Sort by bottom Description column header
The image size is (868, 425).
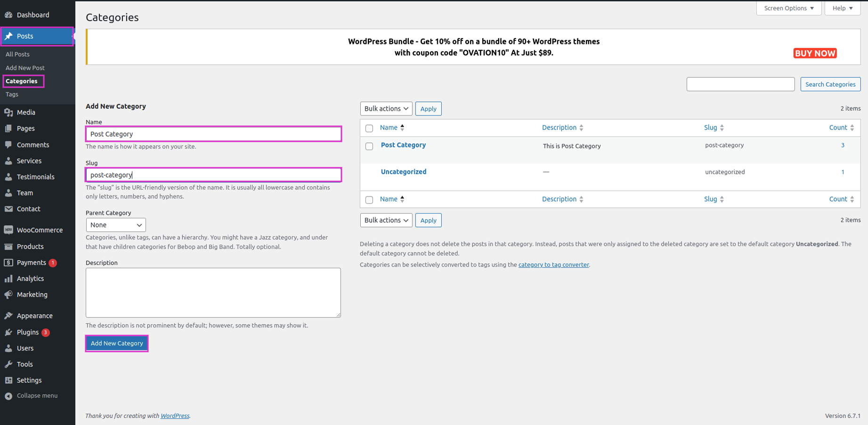[563, 199]
